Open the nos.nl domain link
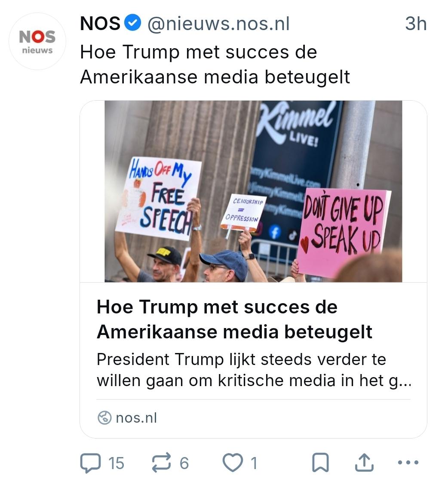The width and height of the screenshot is (448, 488). point(136,417)
